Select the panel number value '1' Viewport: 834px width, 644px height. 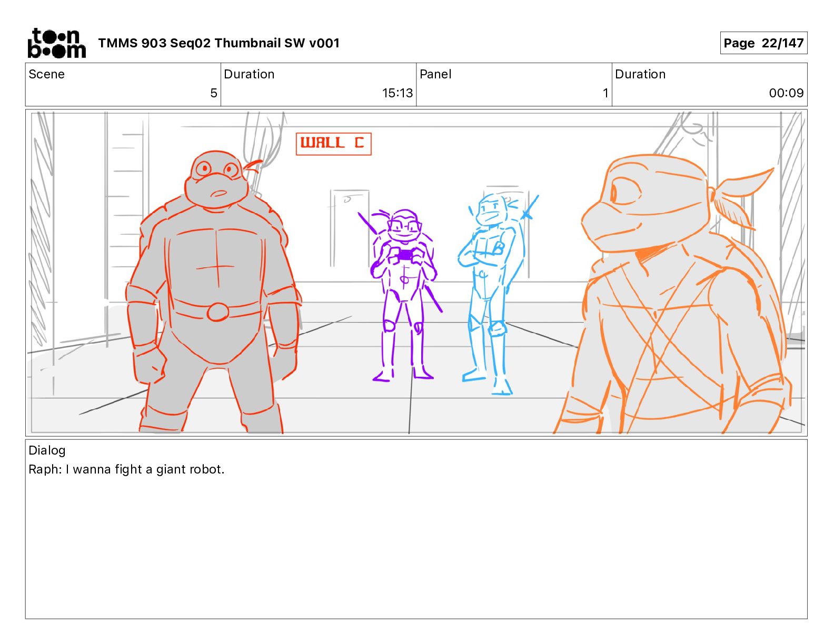(605, 93)
